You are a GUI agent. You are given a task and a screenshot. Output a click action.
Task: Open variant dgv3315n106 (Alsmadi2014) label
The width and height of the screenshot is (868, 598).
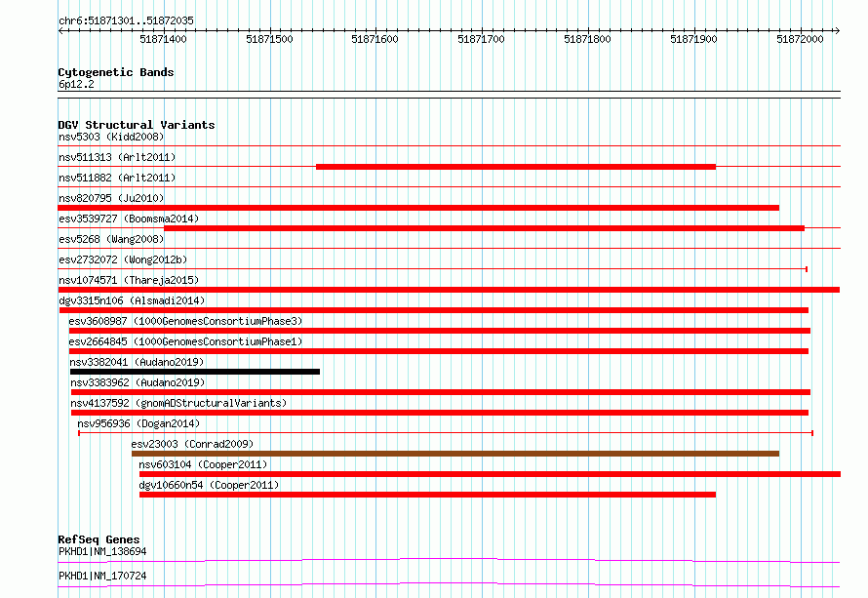click(x=132, y=300)
